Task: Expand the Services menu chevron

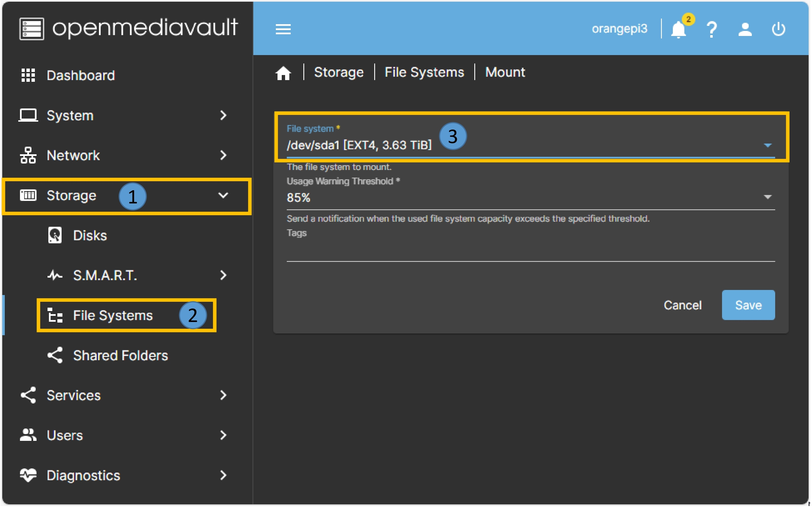Action: (x=223, y=395)
